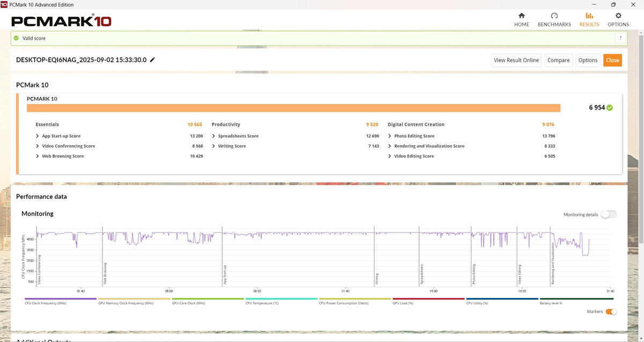Click the Video Editing chart marker
The image size is (644, 342).
[x=519, y=274]
